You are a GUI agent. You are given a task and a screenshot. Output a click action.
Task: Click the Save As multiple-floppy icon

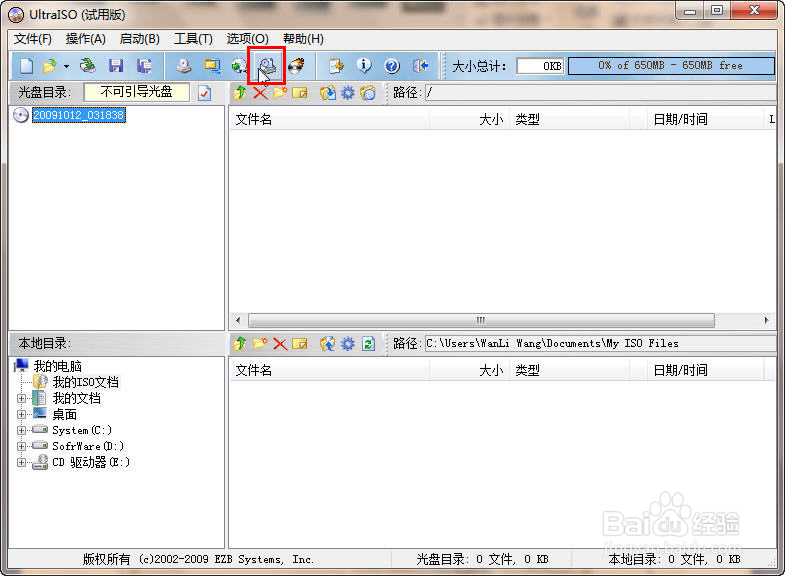coord(144,66)
